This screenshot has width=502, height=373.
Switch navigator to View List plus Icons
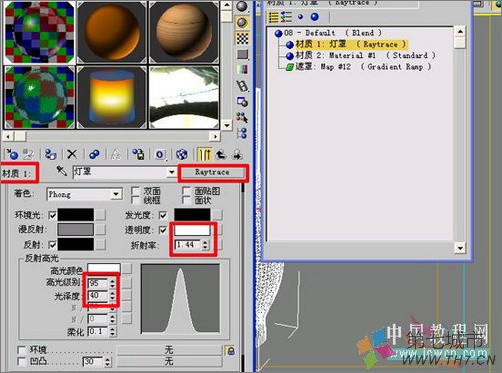tap(286, 17)
